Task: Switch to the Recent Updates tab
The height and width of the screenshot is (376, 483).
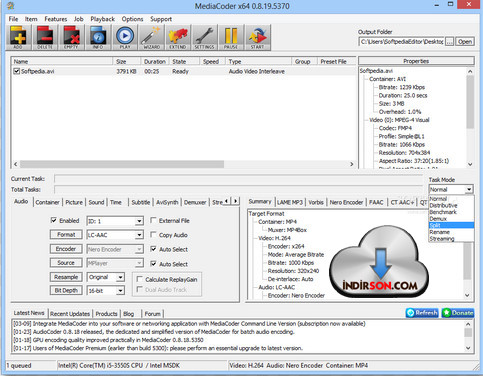Action: point(70,314)
